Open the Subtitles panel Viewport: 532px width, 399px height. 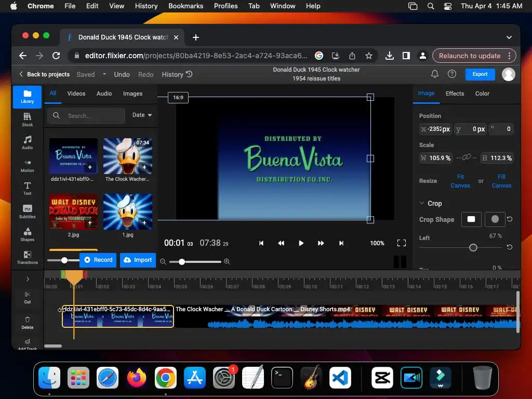(27, 211)
